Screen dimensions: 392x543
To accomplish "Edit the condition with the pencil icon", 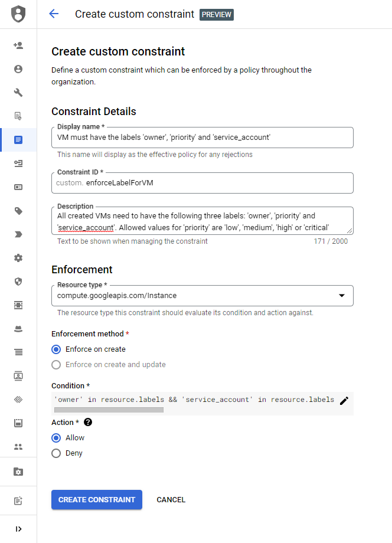I will click(344, 400).
